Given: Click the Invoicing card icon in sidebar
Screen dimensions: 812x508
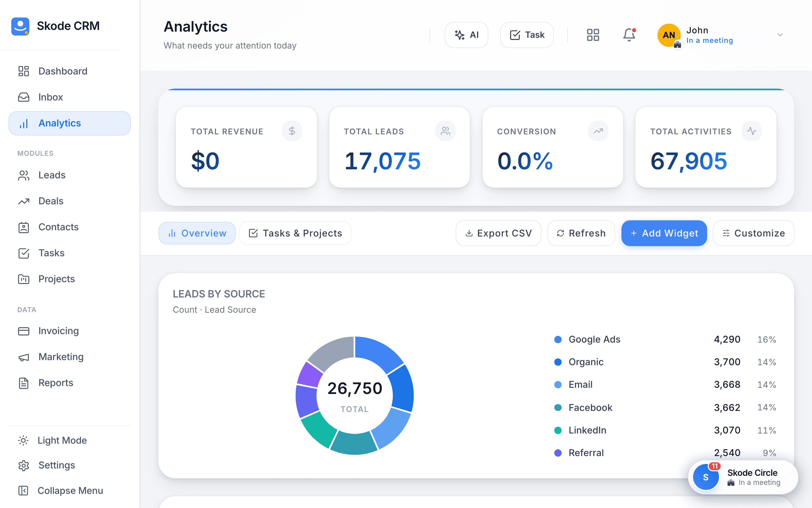Looking at the screenshot, I should click(x=23, y=331).
